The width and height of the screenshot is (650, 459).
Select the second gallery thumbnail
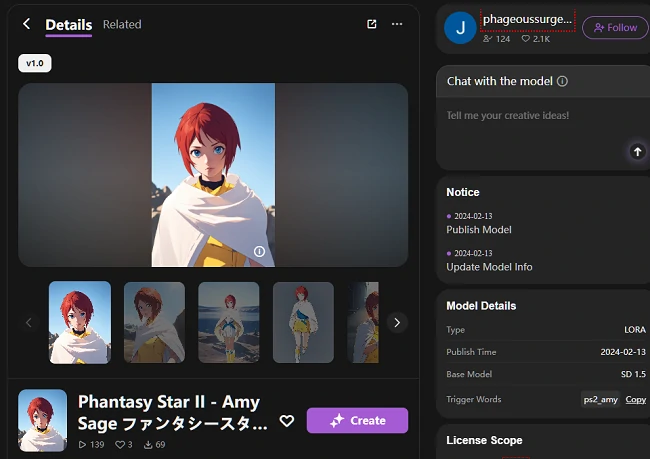[x=154, y=322]
